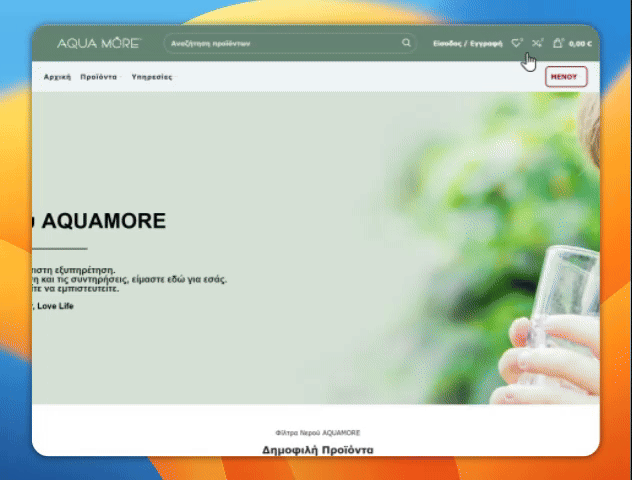Click the Φίλτρα Νερού AQUAMORE subtitle
Screen dimensions: 632x480
[318, 433]
